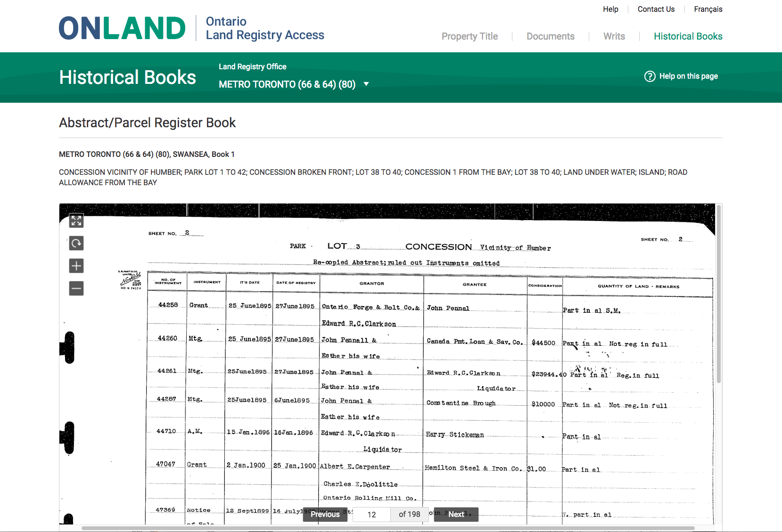Click grantee Constantine Brough entry
The image size is (782, 532).
pos(461,403)
